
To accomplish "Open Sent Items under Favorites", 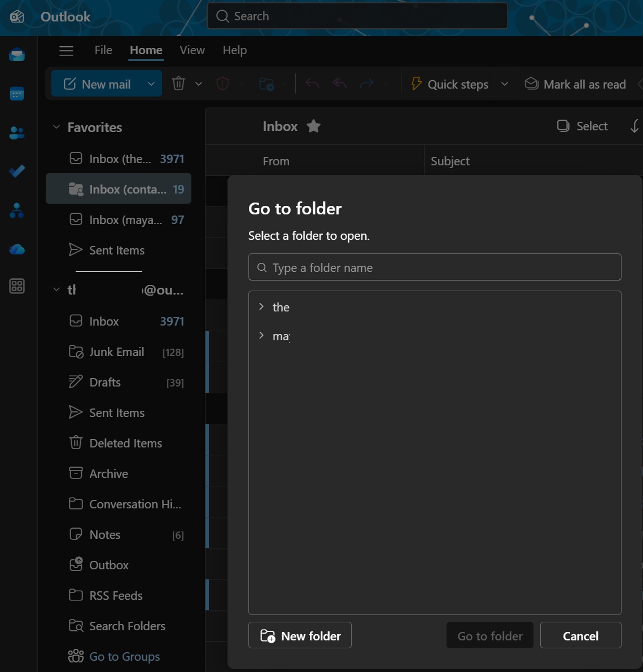I will (x=119, y=251).
